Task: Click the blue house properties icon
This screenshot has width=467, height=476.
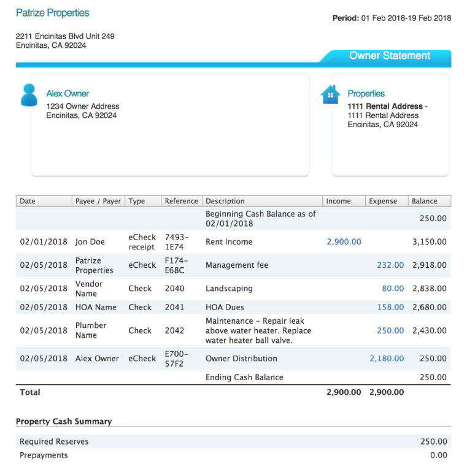Action: tap(330, 95)
